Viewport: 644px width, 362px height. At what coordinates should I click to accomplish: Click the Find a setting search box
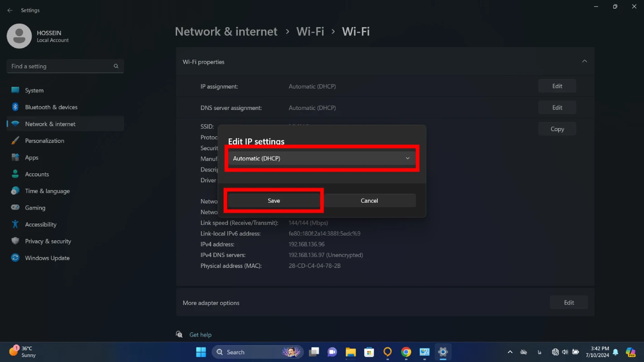click(x=61, y=66)
